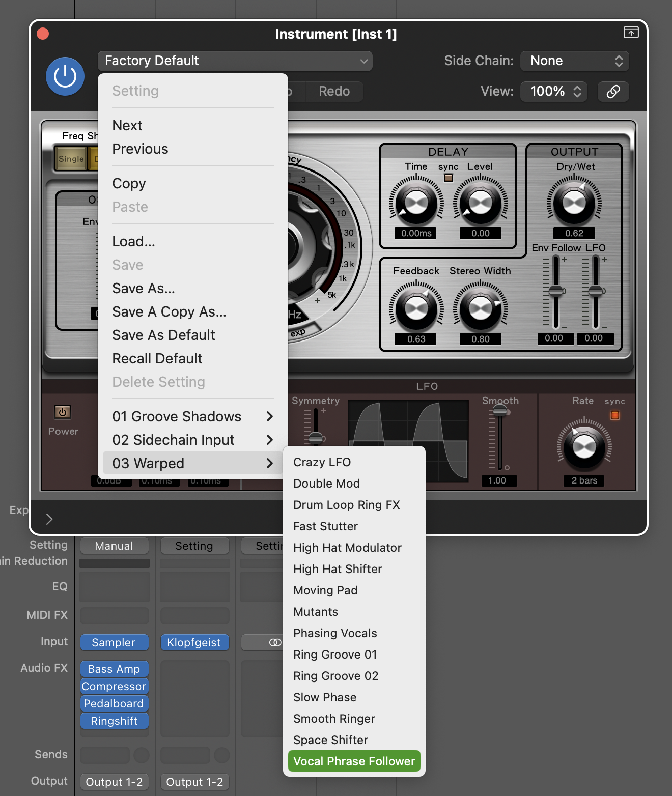The width and height of the screenshot is (672, 796).
Task: Expand 02 Sidechain Input submenu
Action: [193, 440]
